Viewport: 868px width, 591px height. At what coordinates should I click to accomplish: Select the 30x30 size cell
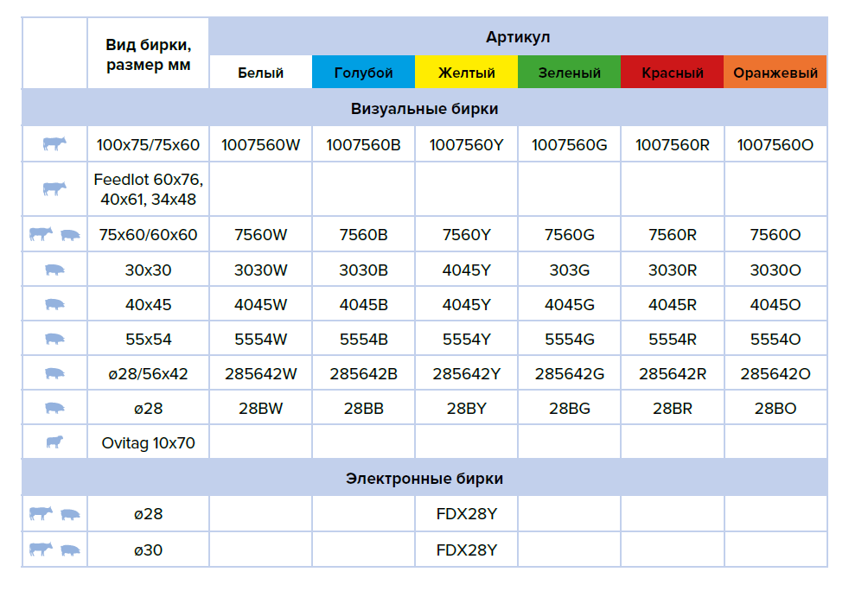148,270
